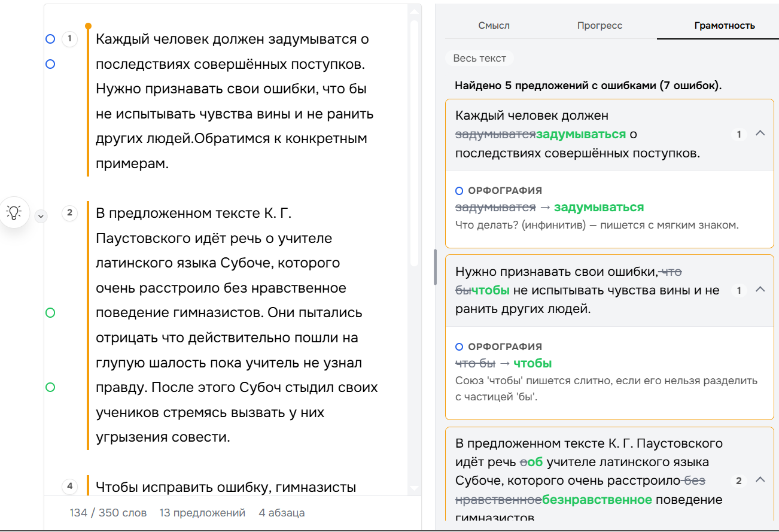
Task: Click the green marker next to 'поведение гимназистов'
Action: (x=50, y=312)
